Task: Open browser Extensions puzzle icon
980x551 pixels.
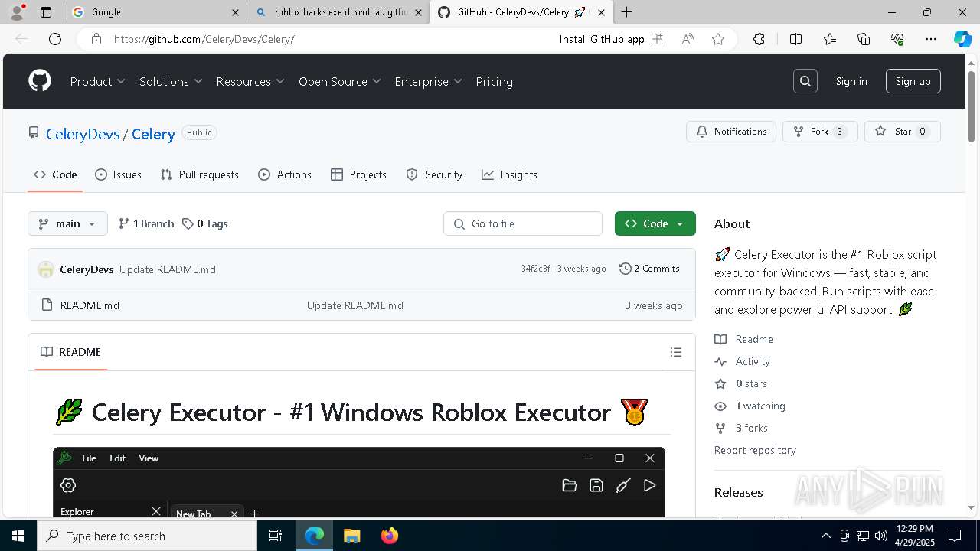Action: tap(759, 39)
